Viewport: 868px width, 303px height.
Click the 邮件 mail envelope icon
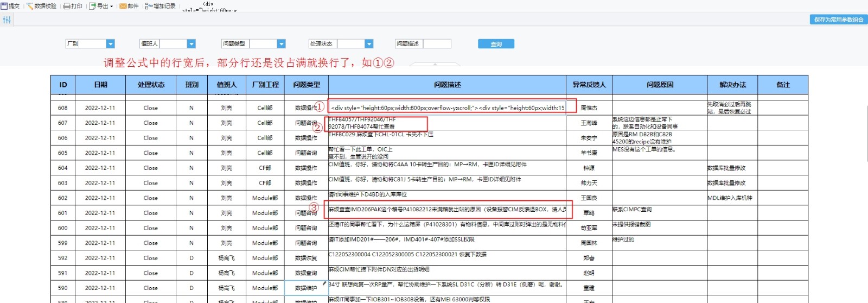tap(123, 6)
